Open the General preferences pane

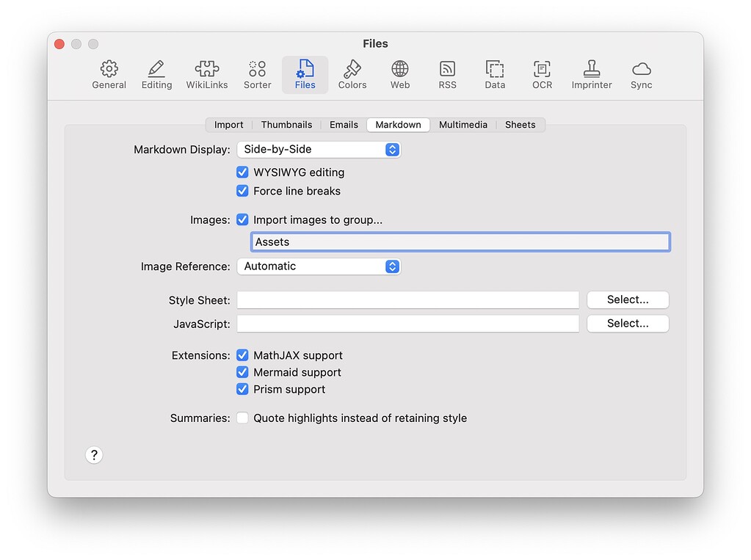(109, 74)
